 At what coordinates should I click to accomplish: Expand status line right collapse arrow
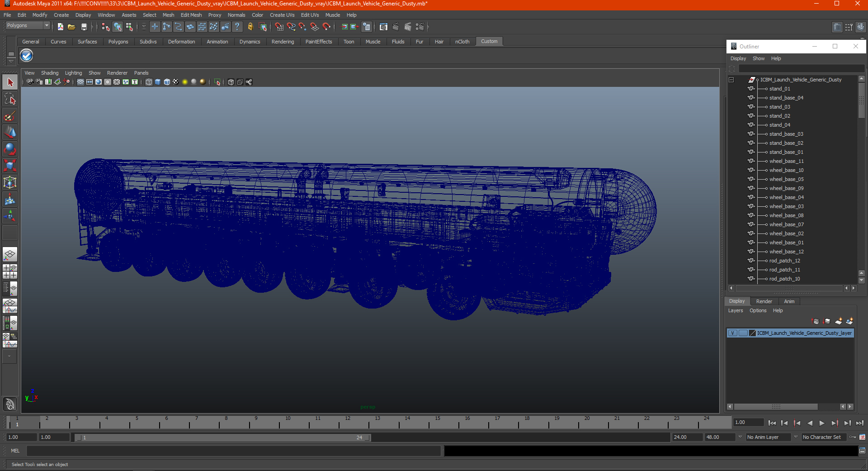[x=428, y=27]
